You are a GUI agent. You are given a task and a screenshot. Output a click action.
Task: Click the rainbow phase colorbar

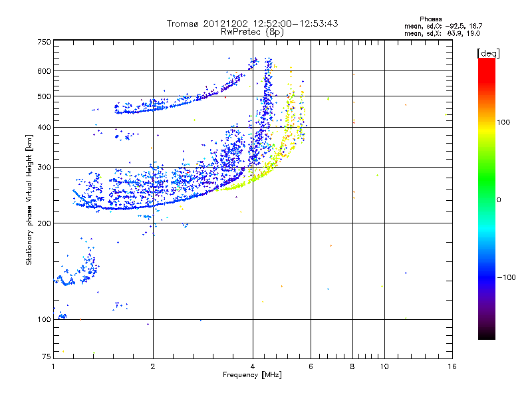pos(487,198)
